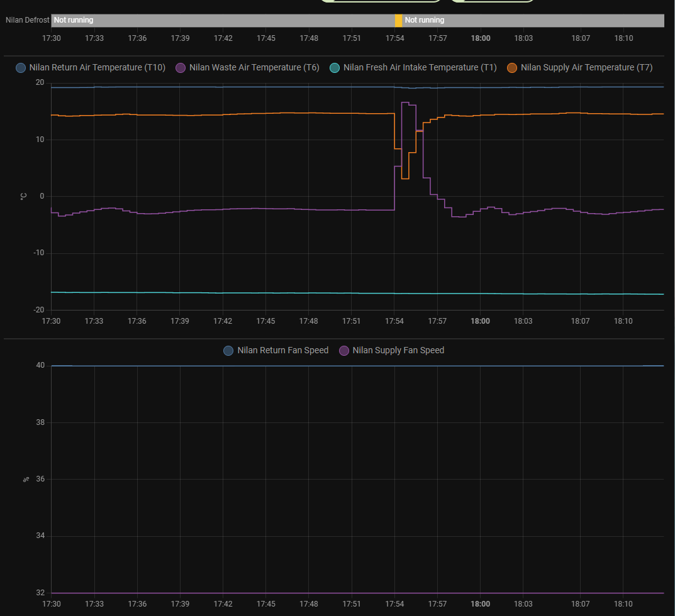Screen dimensions: 675x616
Task: Hide the Nilan Waste Air Temperature (T6) series label
Action: point(254,68)
